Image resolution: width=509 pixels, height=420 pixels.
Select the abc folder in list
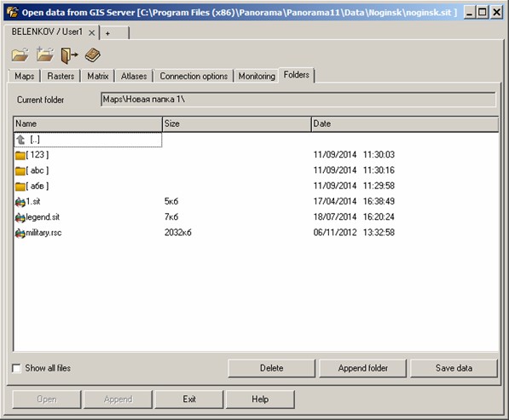[x=32, y=170]
